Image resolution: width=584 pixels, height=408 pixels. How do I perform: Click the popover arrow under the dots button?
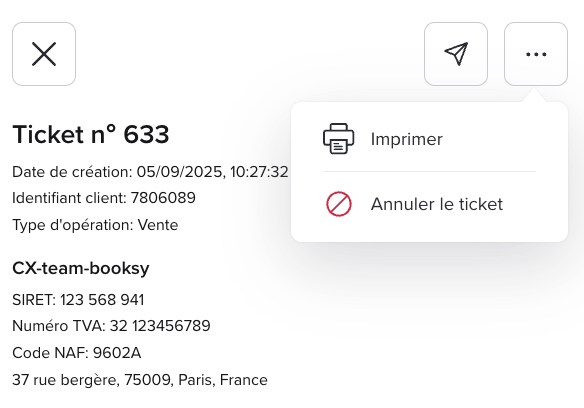coord(534,95)
